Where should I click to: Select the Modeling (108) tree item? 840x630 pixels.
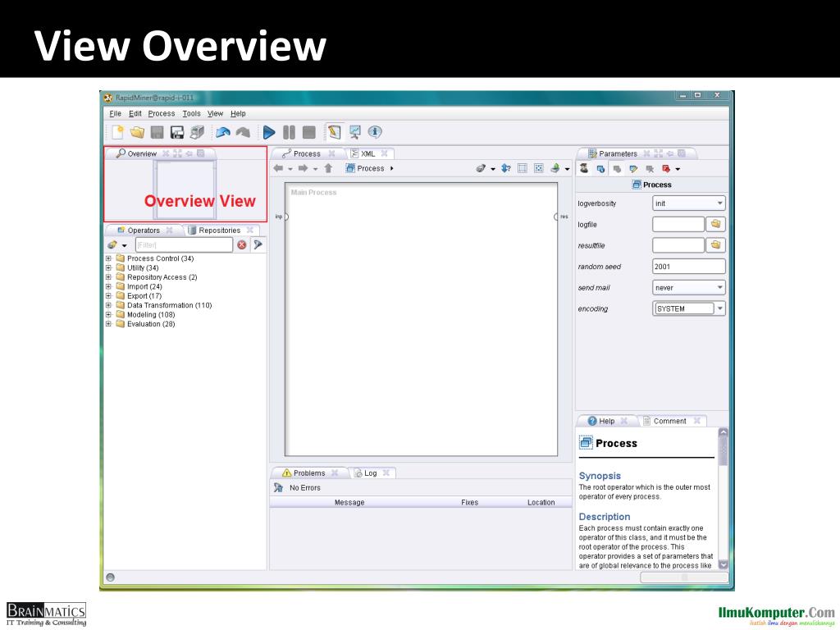pyautogui.click(x=151, y=314)
